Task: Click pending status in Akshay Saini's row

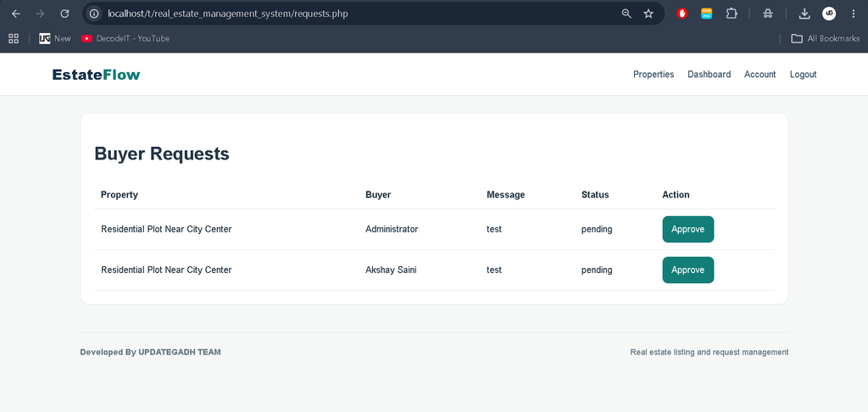Action: click(x=597, y=270)
